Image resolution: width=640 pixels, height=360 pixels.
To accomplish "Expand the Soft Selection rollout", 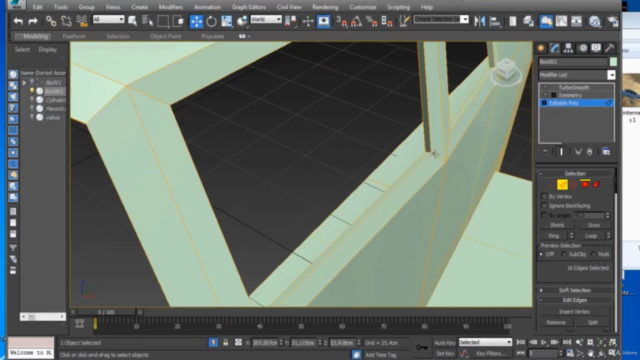I will point(575,290).
